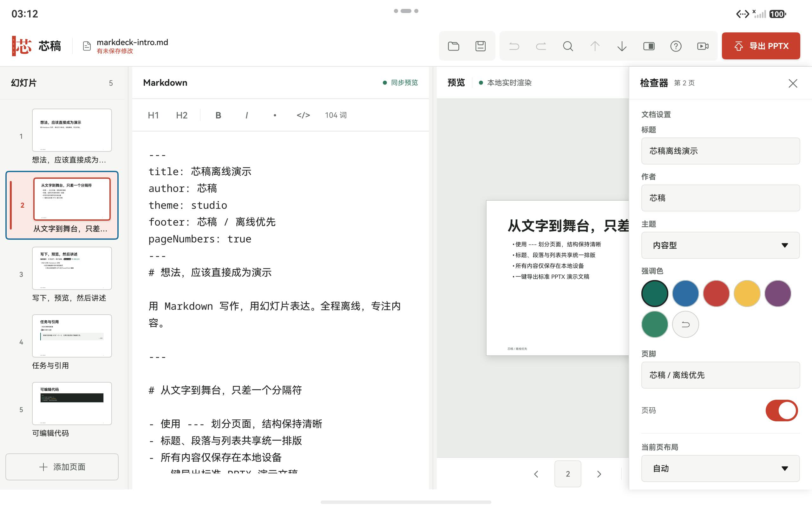The width and height of the screenshot is (812, 508).
Task: Choose the blue accent color
Action: coord(685,293)
